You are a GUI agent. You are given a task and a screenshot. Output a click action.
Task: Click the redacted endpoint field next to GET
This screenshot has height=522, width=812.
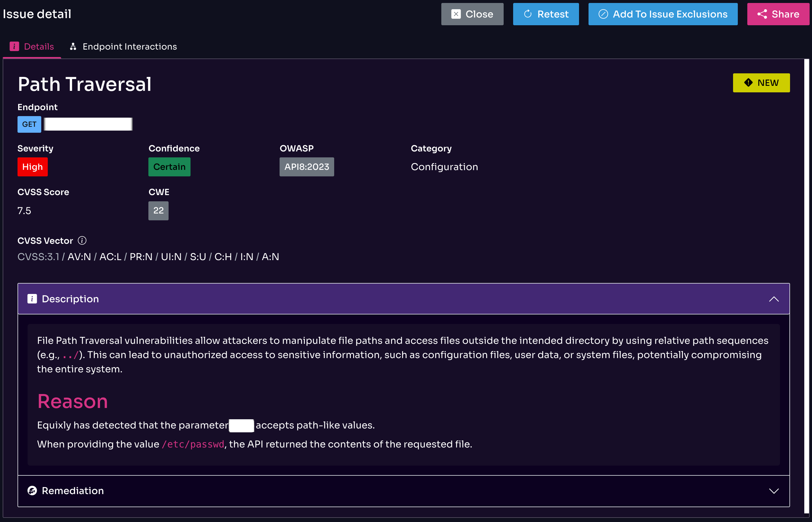click(x=88, y=124)
